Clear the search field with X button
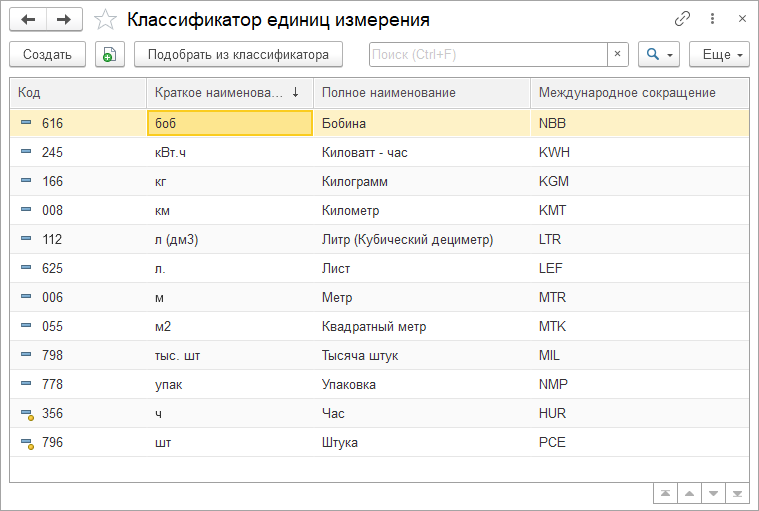This screenshot has height=511, width=759. (617, 55)
